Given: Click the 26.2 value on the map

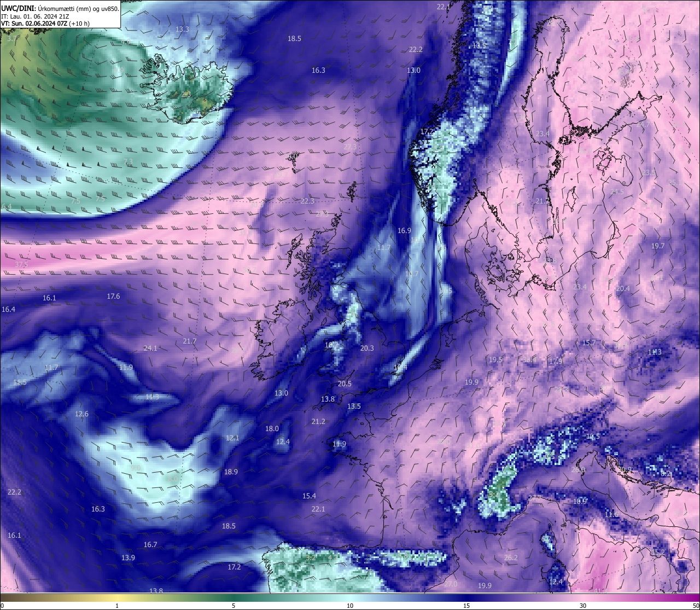Looking at the screenshot, I should 511,557.
